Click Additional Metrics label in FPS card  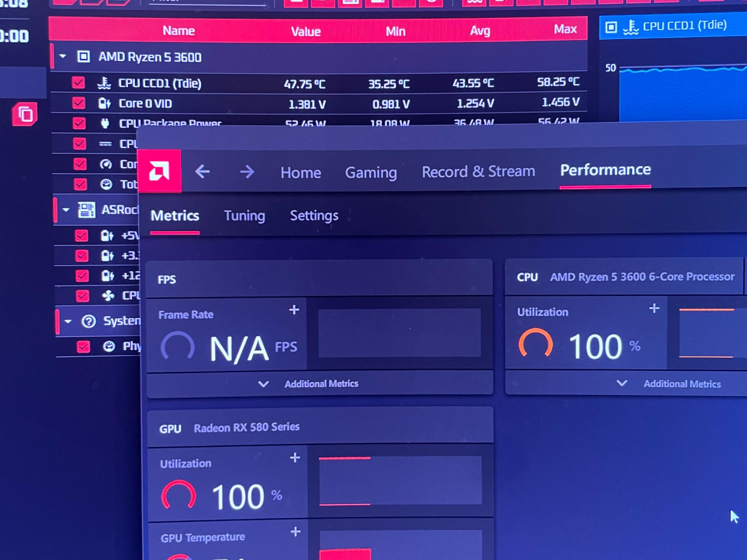tap(321, 384)
